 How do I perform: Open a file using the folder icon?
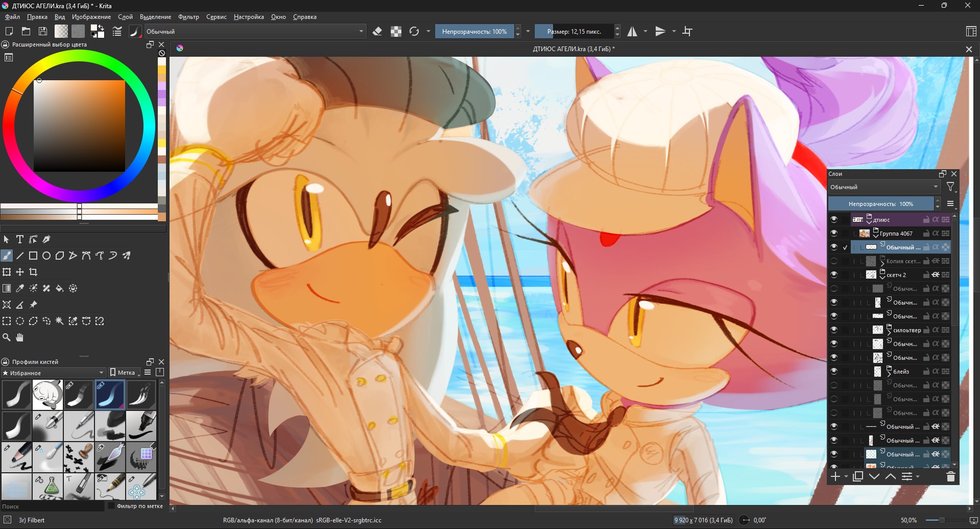(26, 31)
